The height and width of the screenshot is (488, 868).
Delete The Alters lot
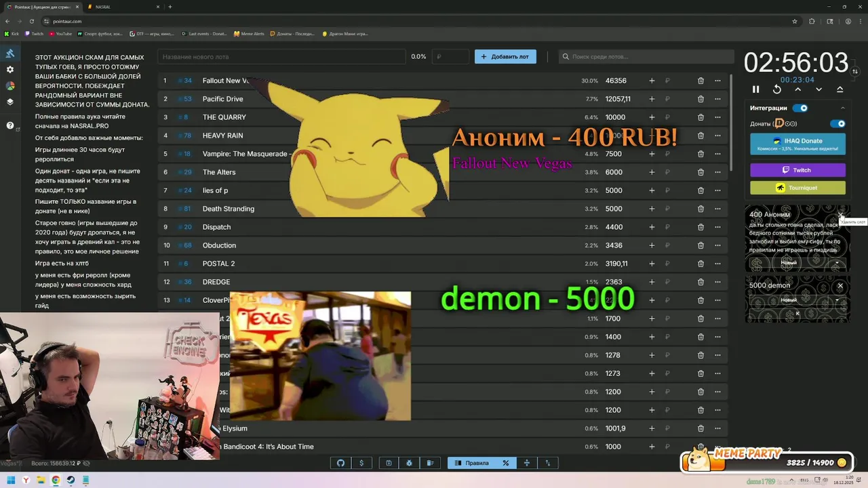point(701,172)
